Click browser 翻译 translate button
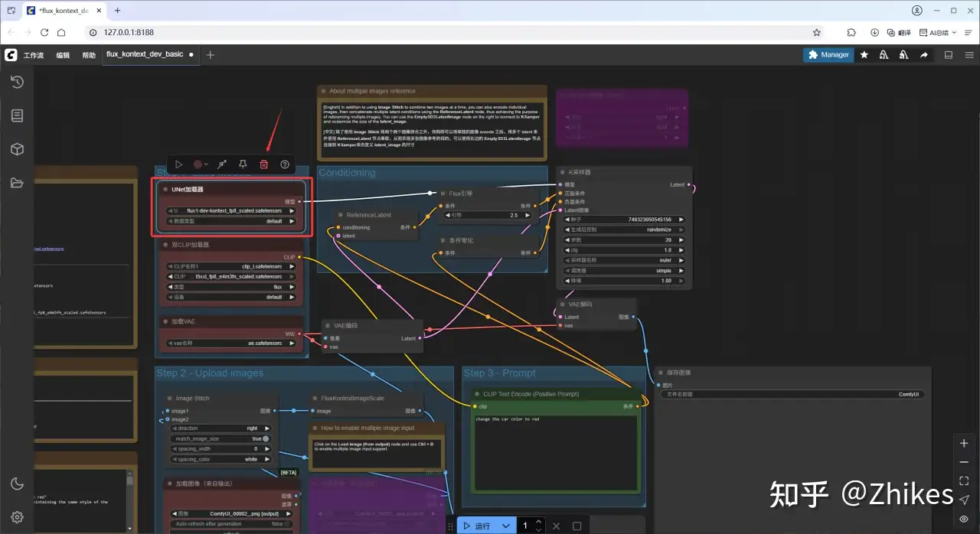The width and height of the screenshot is (980, 534). [899, 33]
